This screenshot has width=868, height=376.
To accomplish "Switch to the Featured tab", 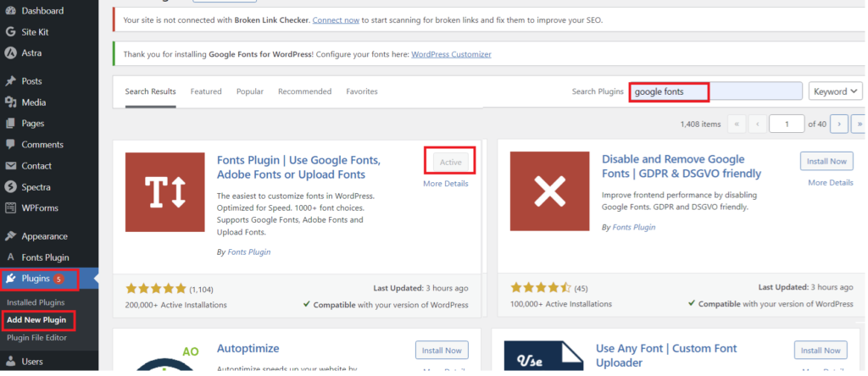I will coord(206,91).
